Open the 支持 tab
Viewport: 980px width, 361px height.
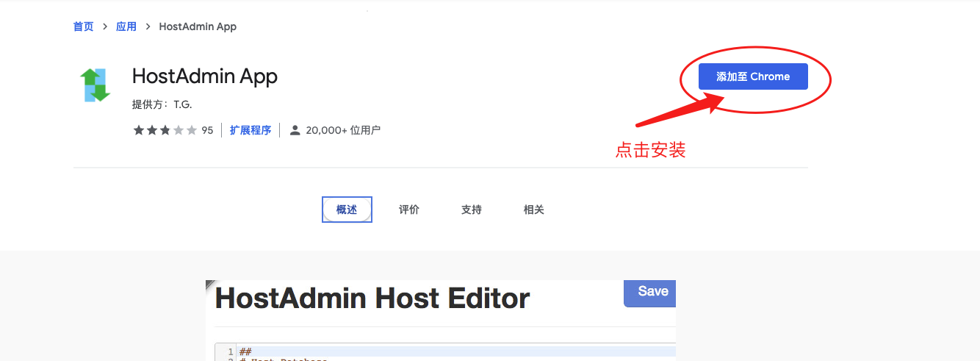point(472,210)
